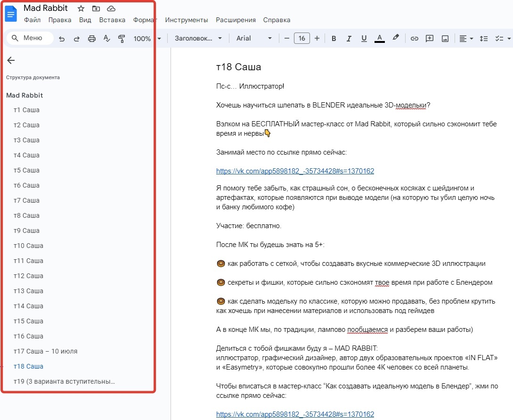513x420 pixels.
Task: Close the document outline back arrow
Action: 11,60
